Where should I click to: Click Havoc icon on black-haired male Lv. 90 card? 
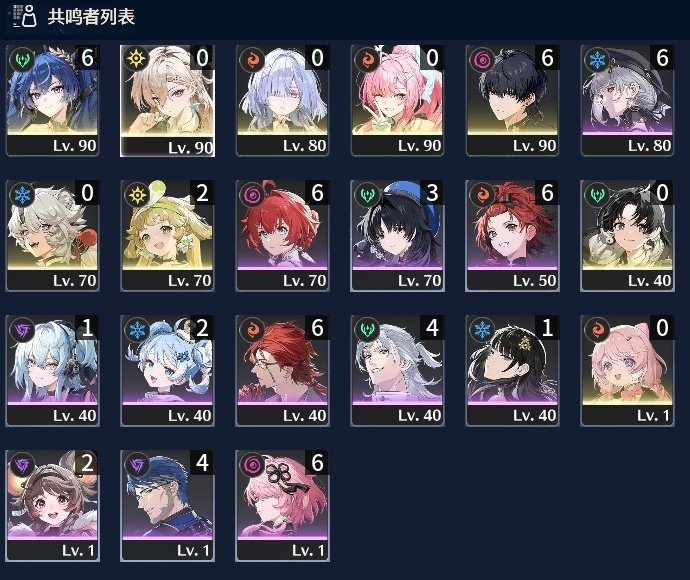click(x=482, y=59)
